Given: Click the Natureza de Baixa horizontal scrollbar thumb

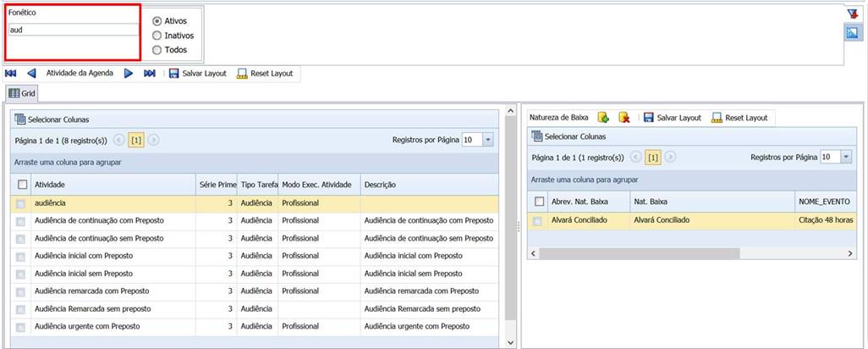Looking at the screenshot, I should (640, 253).
